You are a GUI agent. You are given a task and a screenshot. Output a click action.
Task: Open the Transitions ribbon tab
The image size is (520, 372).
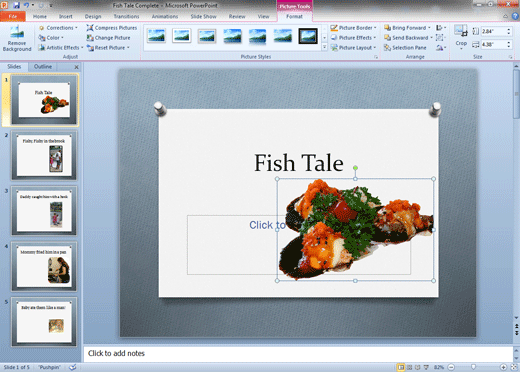[126, 16]
